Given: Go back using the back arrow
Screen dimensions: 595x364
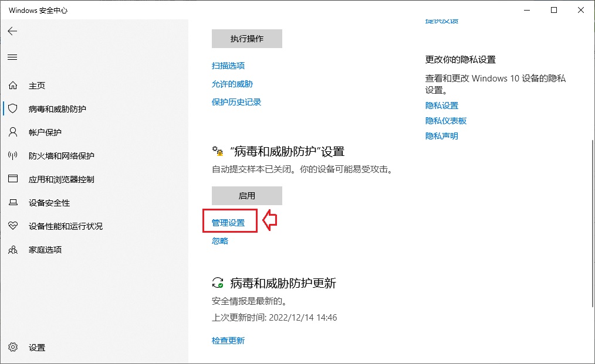Looking at the screenshot, I should pyautogui.click(x=12, y=31).
